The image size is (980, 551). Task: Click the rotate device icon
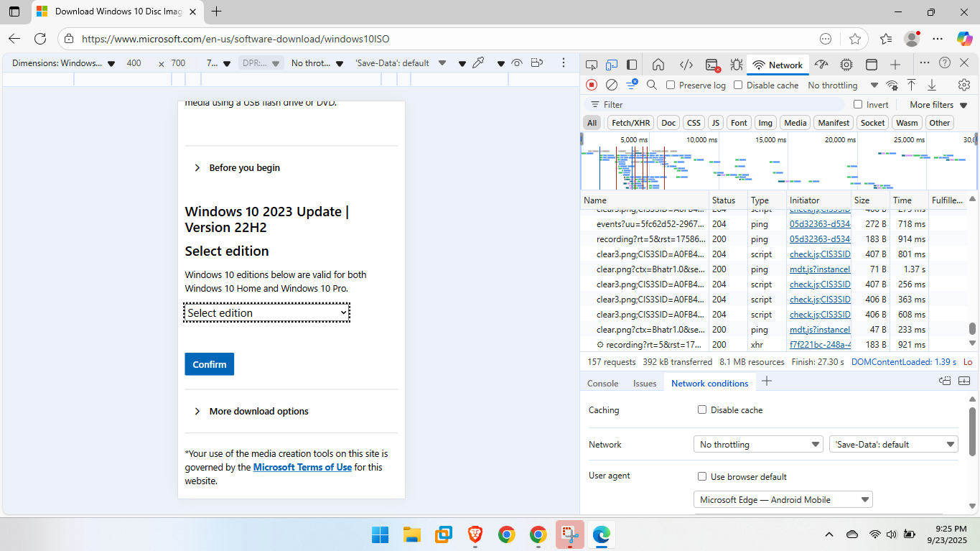point(536,63)
